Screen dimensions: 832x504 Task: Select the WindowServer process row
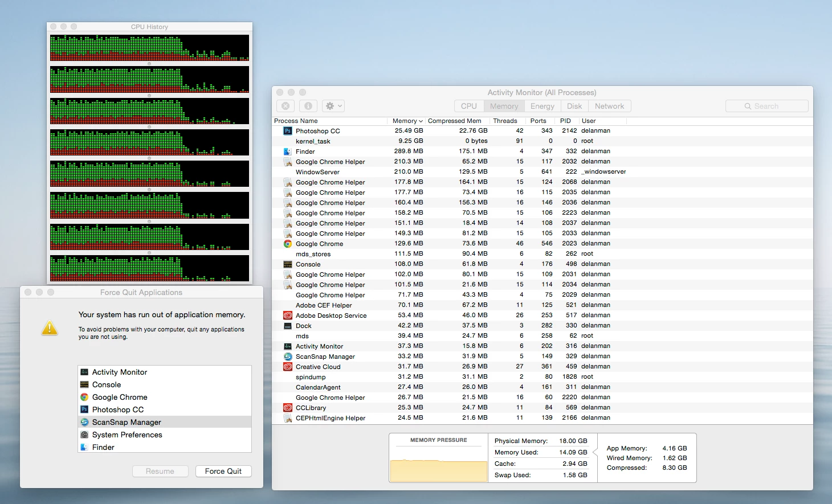click(x=543, y=172)
